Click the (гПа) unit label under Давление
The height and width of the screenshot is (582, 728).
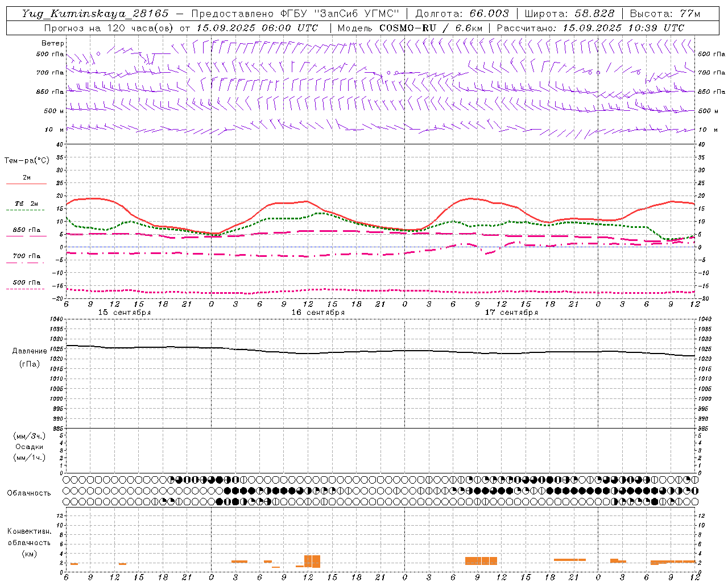tap(30, 364)
